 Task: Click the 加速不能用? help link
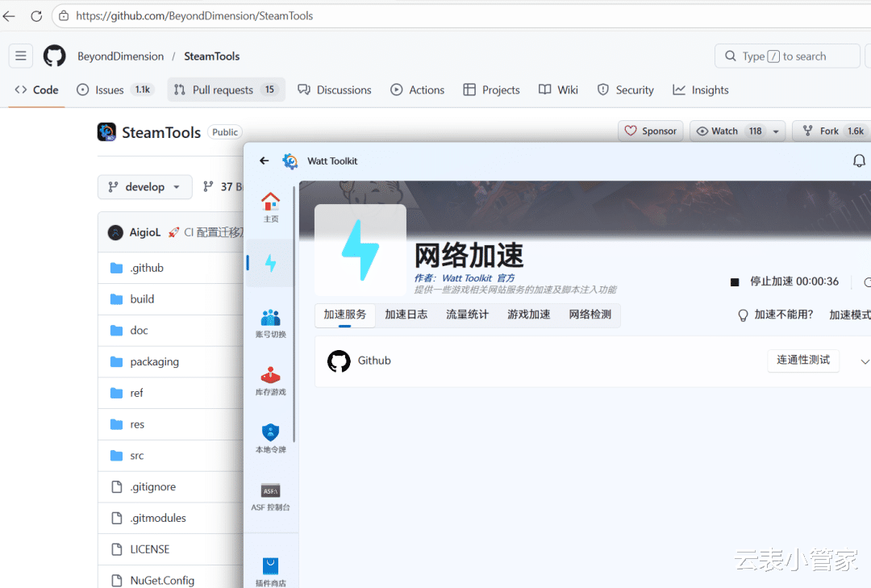coord(776,315)
